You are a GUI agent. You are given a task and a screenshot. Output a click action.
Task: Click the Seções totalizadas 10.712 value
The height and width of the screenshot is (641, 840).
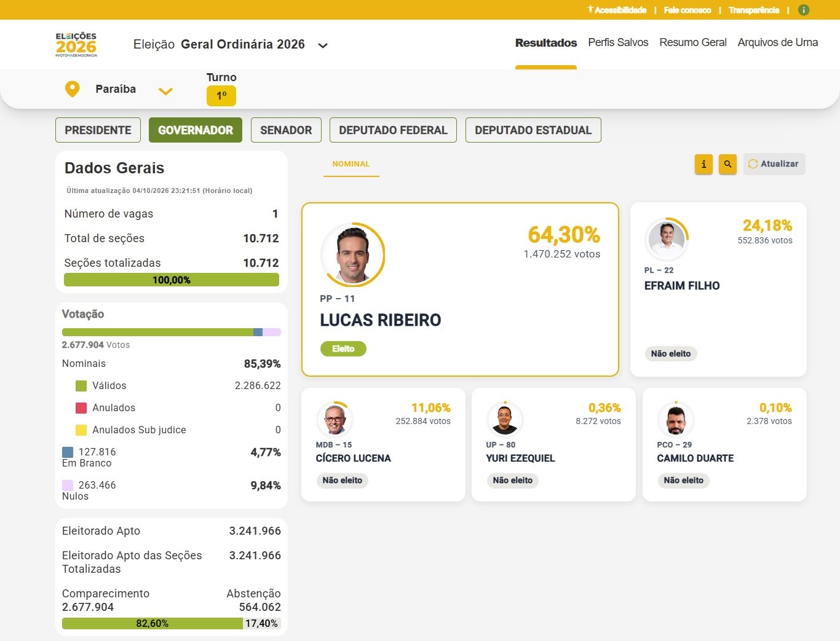[x=261, y=263]
